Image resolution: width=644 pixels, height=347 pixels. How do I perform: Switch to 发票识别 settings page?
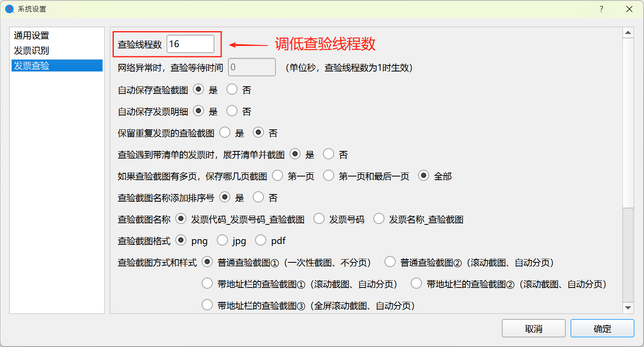click(x=32, y=51)
